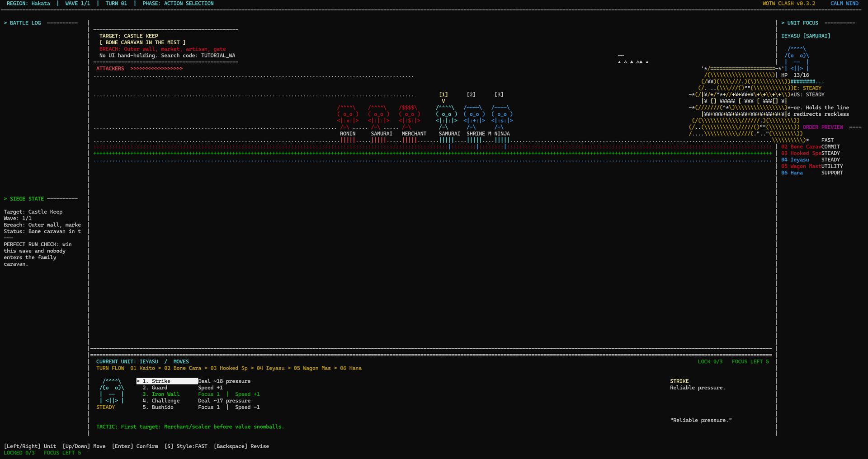Click 02 Bone Cara in the turn flow
868x459 pixels.
click(183, 368)
